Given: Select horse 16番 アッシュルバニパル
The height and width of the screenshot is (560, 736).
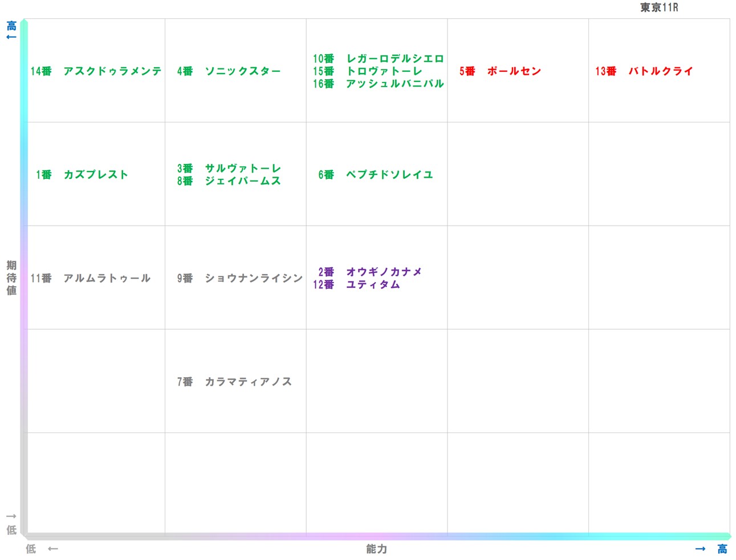Looking at the screenshot, I should (x=377, y=84).
